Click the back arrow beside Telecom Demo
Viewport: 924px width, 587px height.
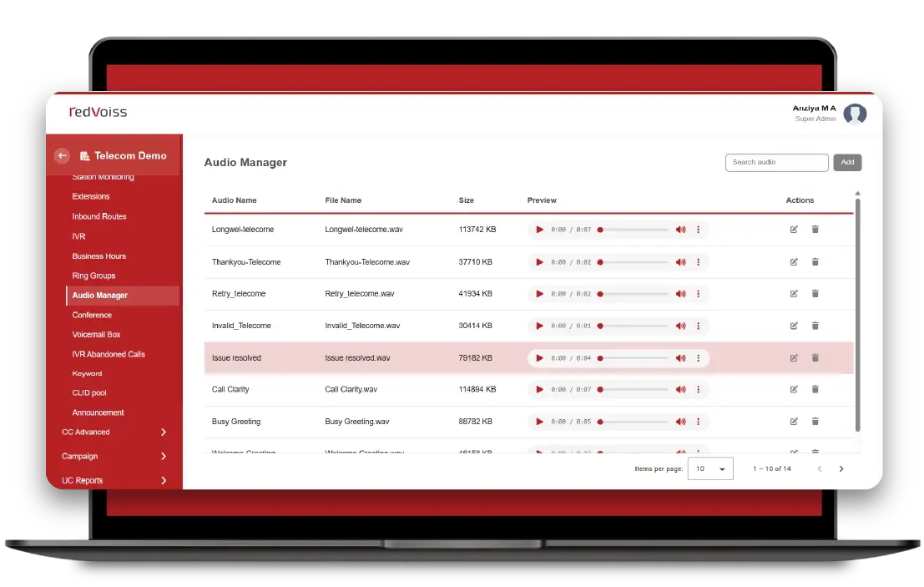(62, 155)
